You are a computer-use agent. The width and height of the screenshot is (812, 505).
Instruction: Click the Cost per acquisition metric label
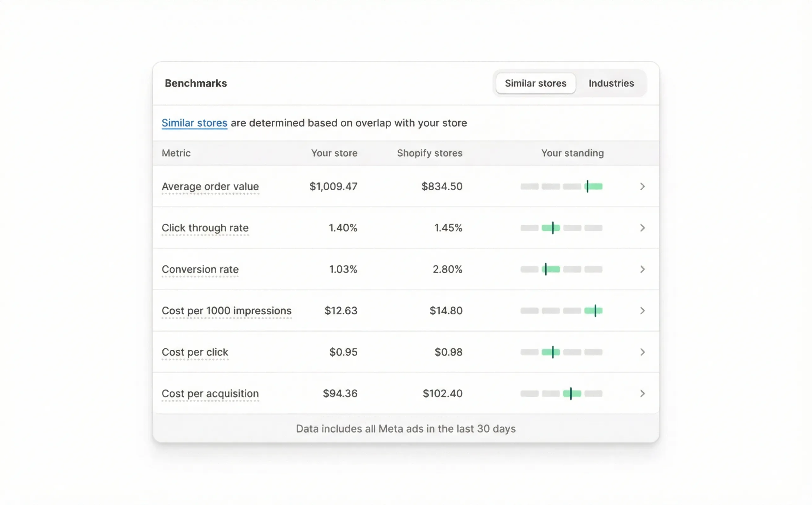(x=210, y=393)
